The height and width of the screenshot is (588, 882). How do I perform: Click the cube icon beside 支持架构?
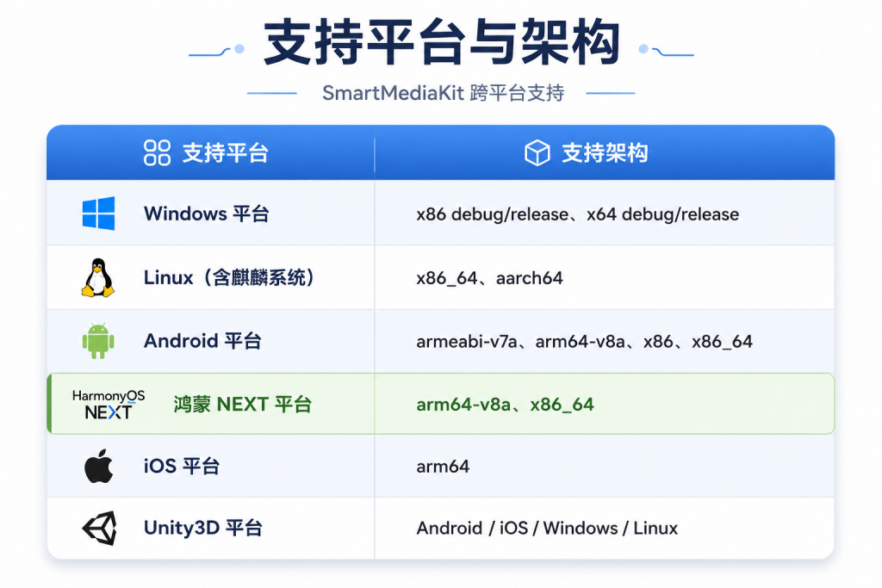point(537,152)
